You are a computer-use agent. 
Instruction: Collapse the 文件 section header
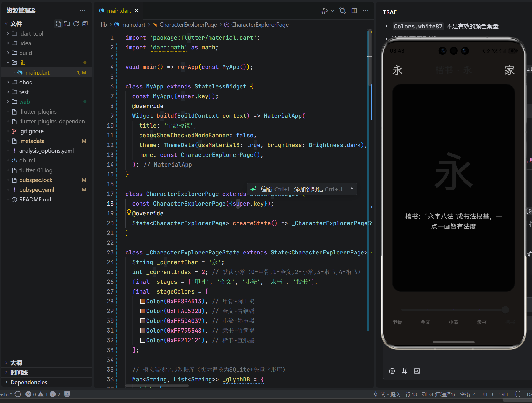(x=16, y=24)
